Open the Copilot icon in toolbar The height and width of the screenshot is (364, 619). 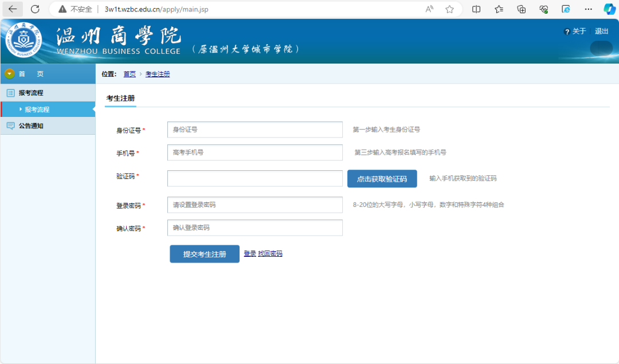point(609,9)
